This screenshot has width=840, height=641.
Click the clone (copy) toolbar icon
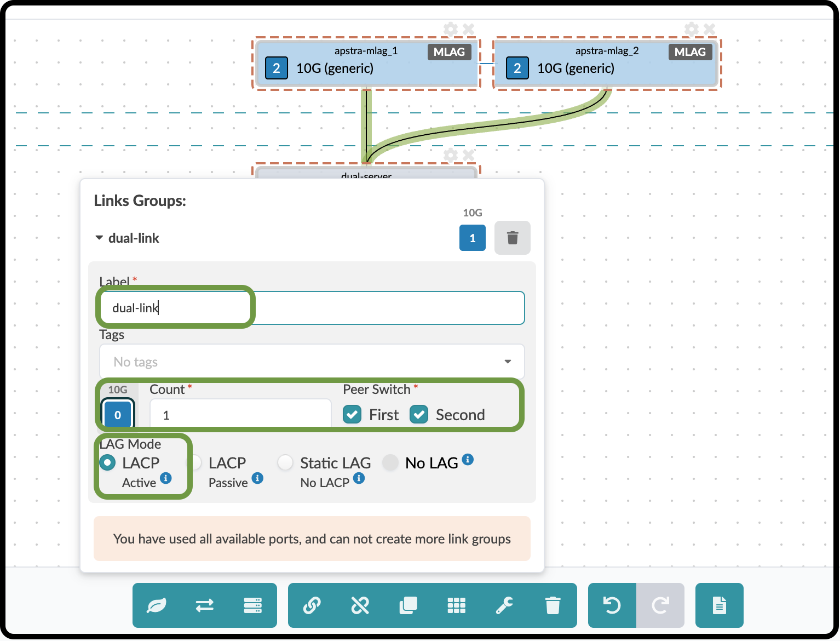(x=409, y=605)
